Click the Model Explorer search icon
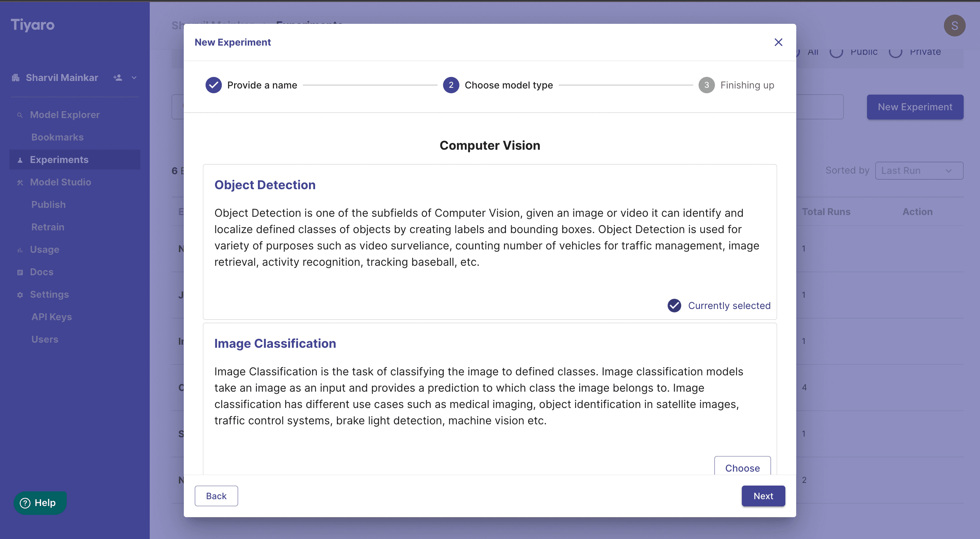The image size is (980, 539). [x=20, y=115]
